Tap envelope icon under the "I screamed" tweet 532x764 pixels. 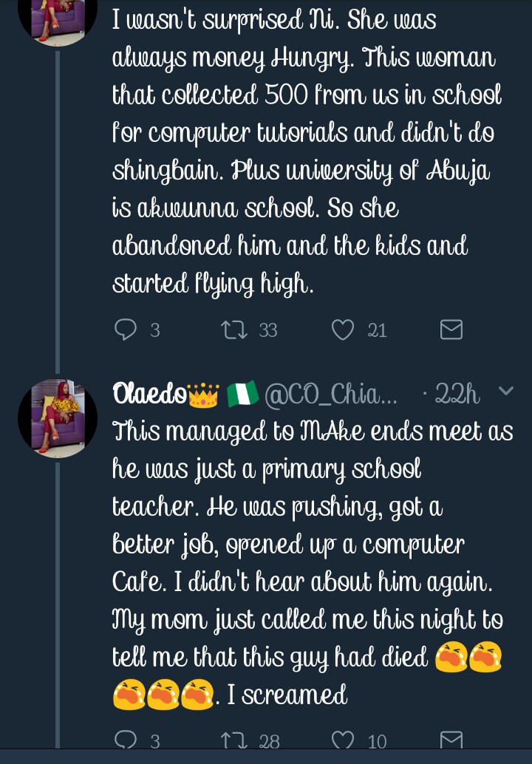pyautogui.click(x=451, y=740)
